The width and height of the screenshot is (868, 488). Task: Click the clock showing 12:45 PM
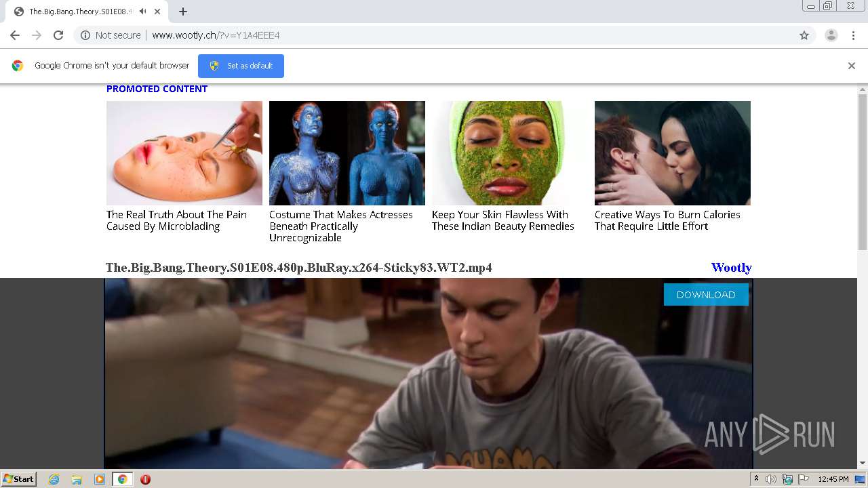pyautogui.click(x=833, y=479)
